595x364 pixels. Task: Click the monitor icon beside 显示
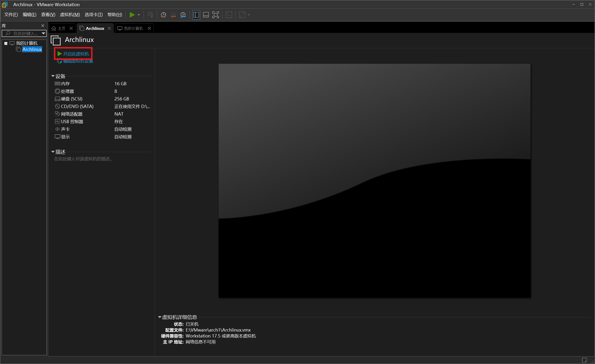58,137
